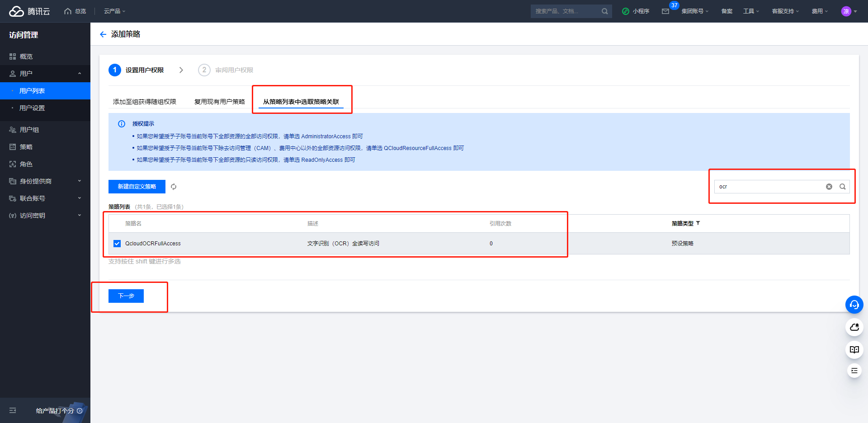Open the 工具 dropdown

[x=751, y=11]
